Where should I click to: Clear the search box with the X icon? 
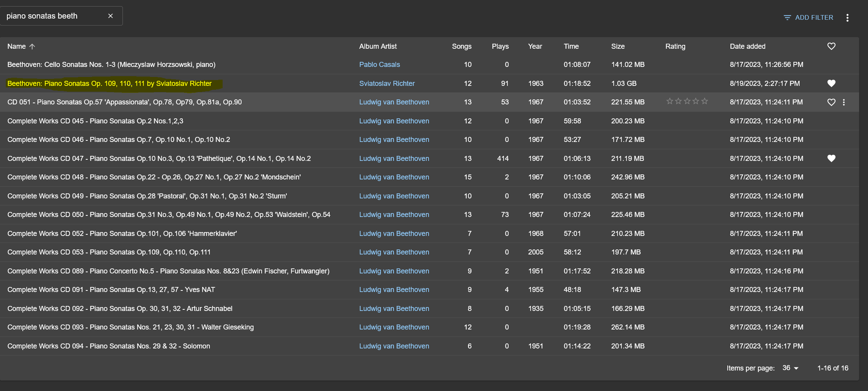(111, 16)
